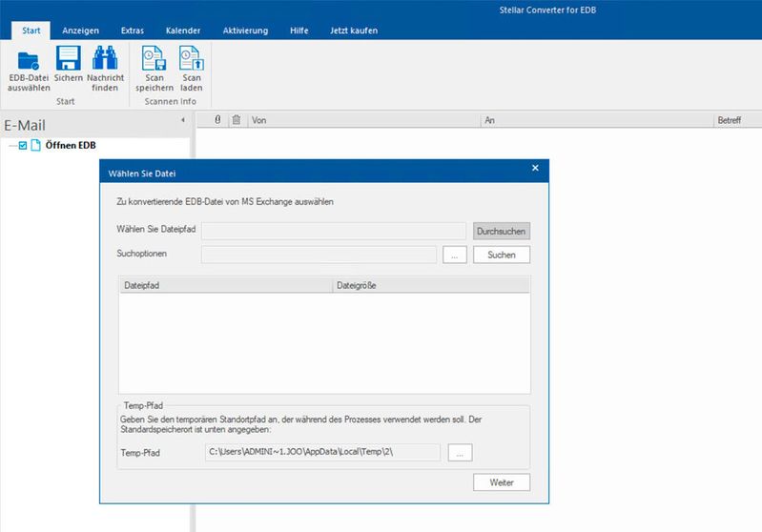Click the Jetzt kaufen tab

(354, 31)
